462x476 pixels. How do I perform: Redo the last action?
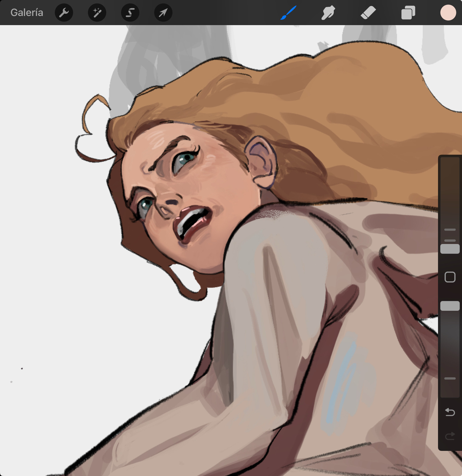450,436
